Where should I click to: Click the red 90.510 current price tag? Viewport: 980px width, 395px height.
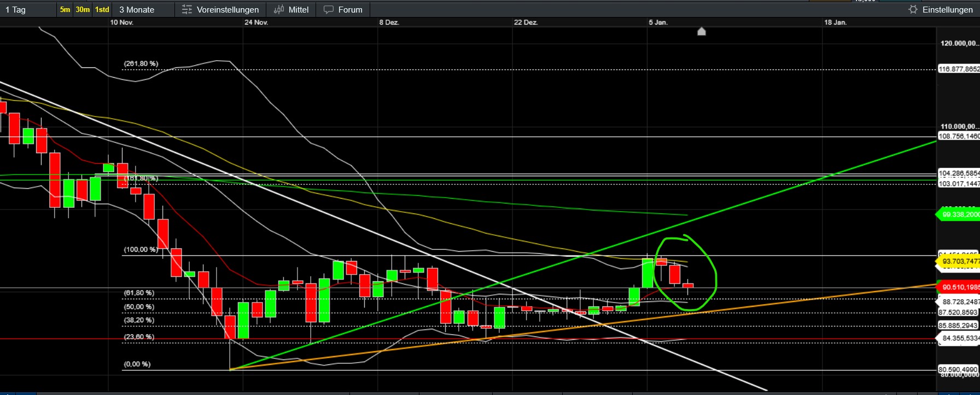pos(959,287)
